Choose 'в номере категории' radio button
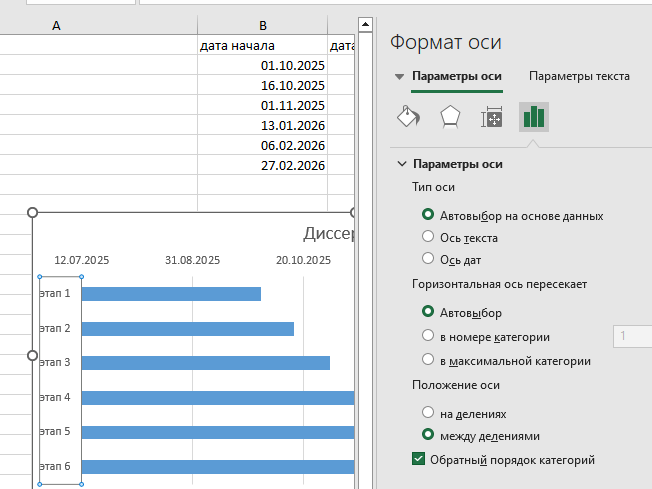Viewport: 652px width, 489px height. tap(428, 337)
